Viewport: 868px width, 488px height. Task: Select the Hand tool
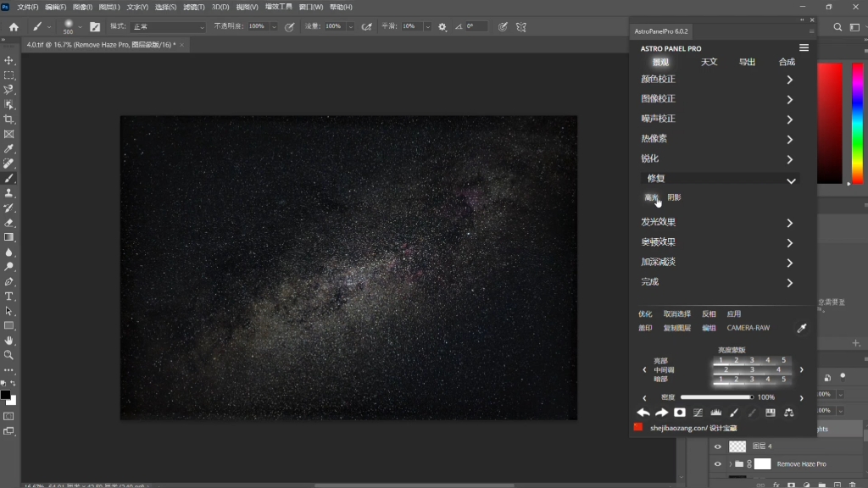8,341
